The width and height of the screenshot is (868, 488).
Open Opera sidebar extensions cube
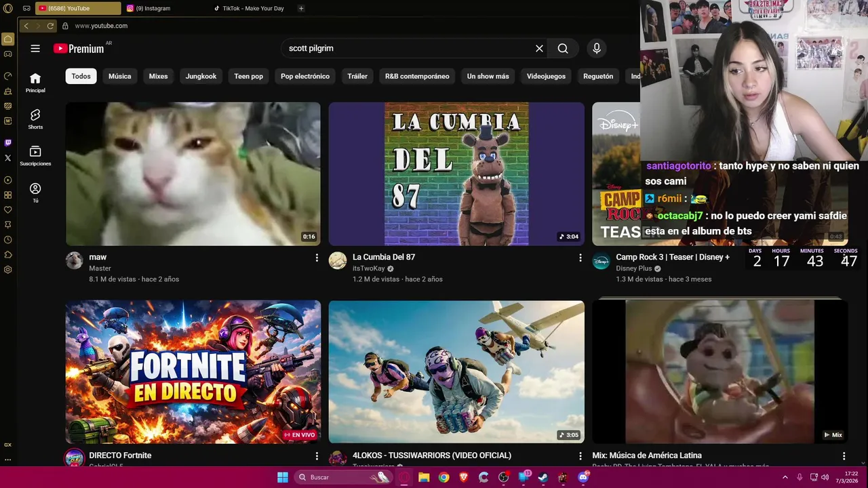8,255
